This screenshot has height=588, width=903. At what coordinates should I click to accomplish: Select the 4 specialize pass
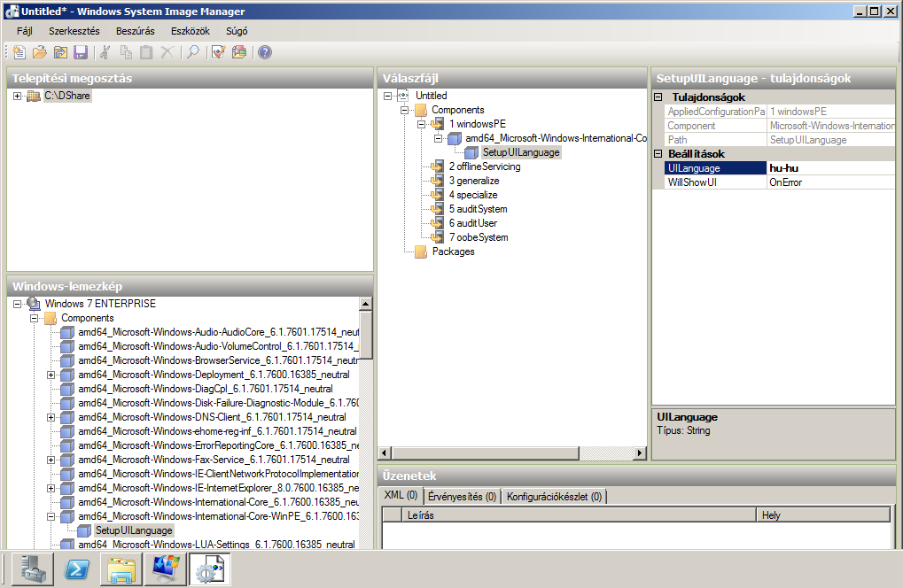(x=473, y=195)
